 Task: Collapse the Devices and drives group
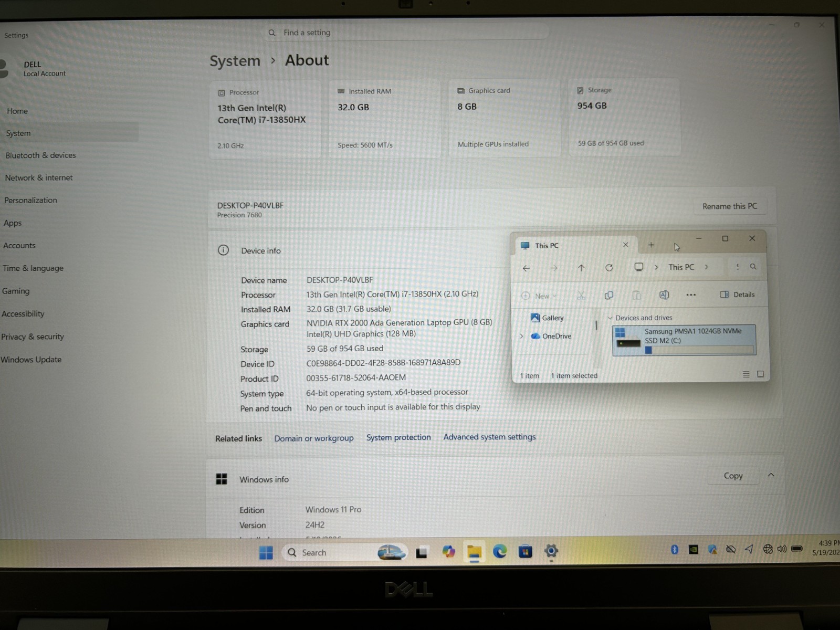click(610, 318)
